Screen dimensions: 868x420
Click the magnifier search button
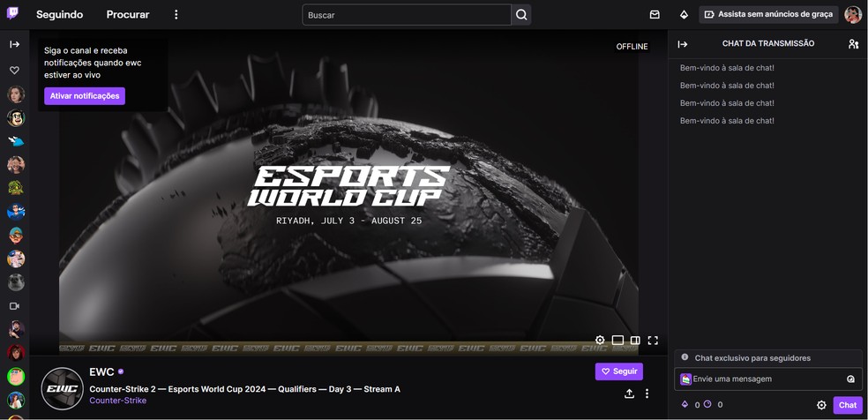coord(521,15)
